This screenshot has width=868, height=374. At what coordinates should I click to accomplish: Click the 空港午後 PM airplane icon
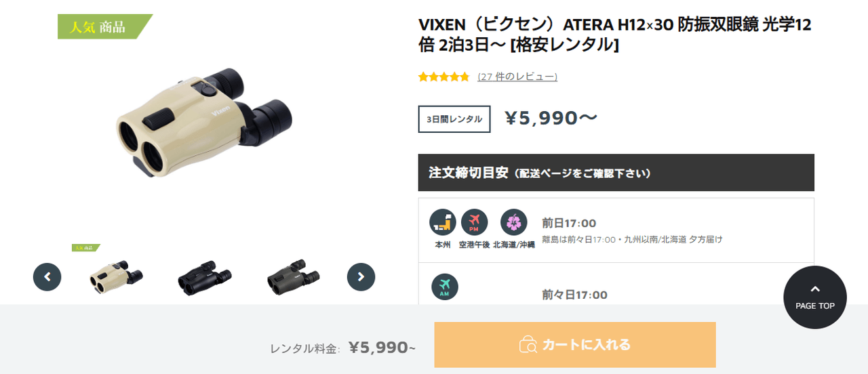point(474,222)
